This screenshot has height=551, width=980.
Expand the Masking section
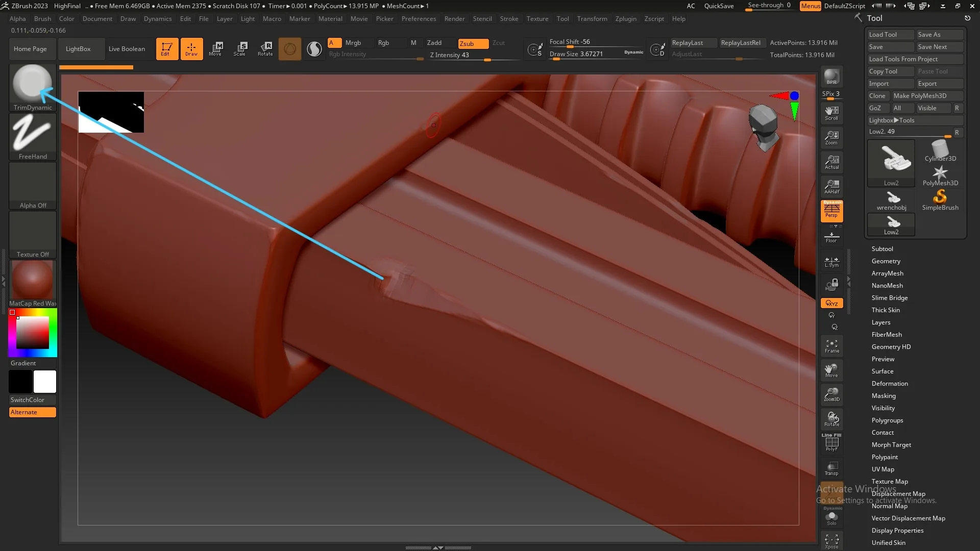[x=884, y=396]
